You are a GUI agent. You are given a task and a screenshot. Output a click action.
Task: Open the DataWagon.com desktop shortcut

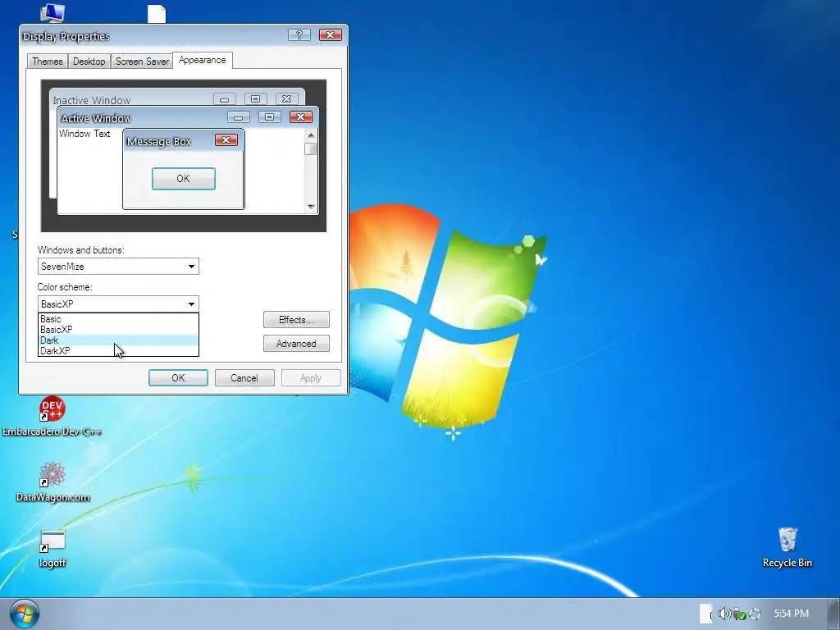(52, 482)
